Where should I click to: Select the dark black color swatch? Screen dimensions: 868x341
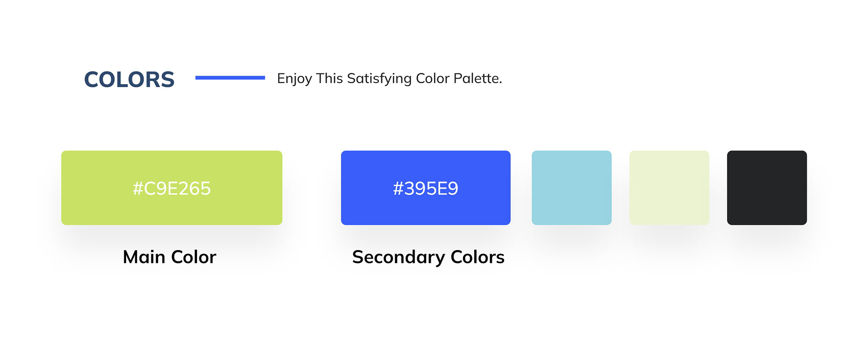767,188
